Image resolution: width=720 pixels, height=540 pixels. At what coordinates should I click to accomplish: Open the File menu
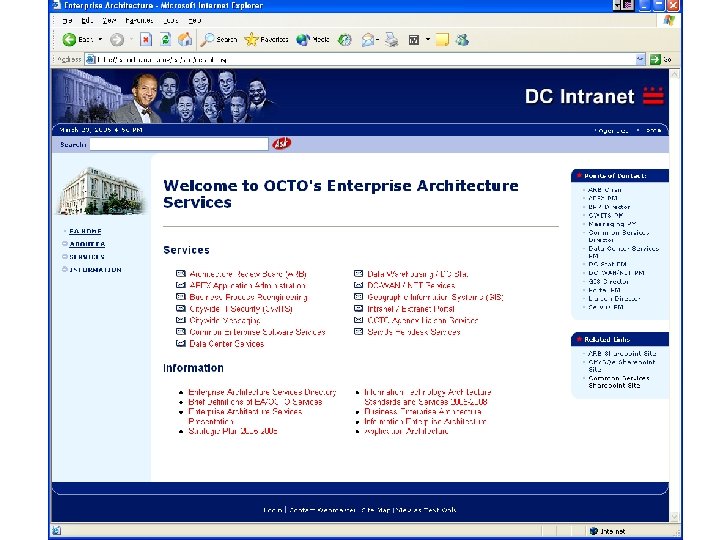tap(67, 21)
